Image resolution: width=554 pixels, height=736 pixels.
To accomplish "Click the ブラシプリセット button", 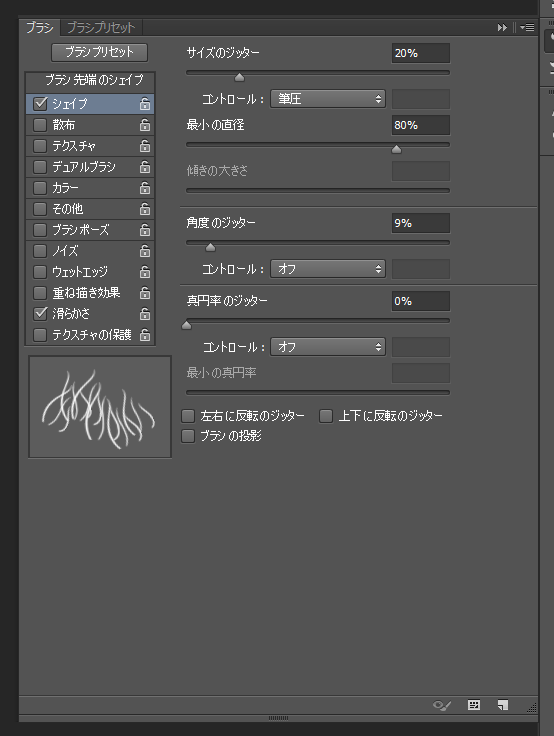I will (100, 52).
